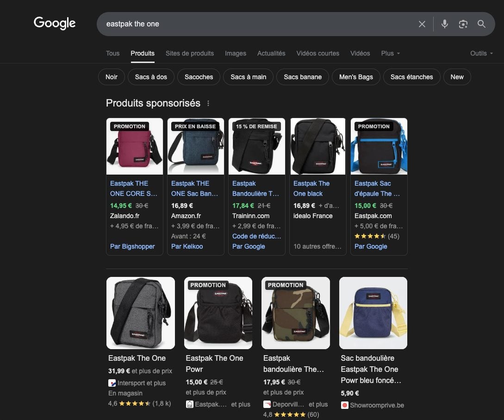Open 'Eastpak The One' 31,99 € title
Screen dimensions: 504x420
[x=137, y=358]
